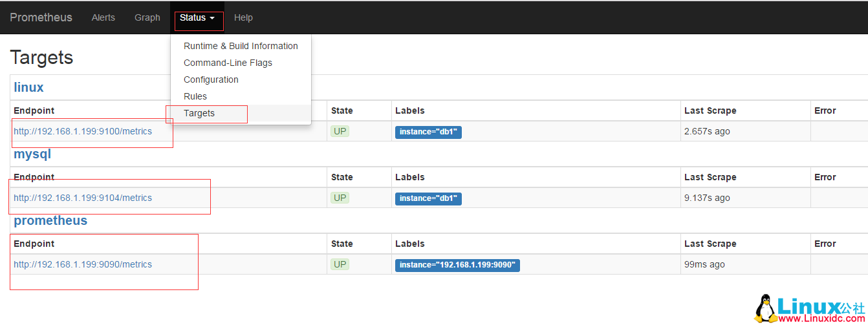Select Runtime & Build Information
868x325 pixels.
241,46
